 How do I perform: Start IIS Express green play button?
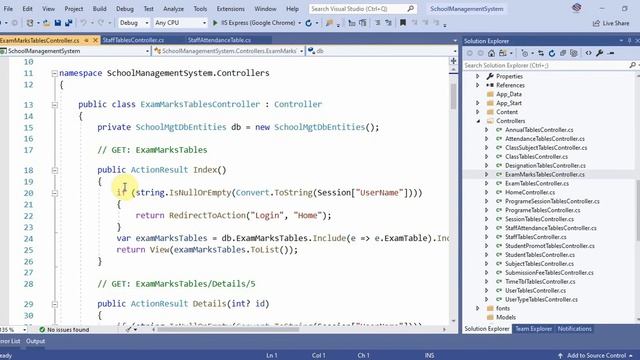click(x=215, y=23)
